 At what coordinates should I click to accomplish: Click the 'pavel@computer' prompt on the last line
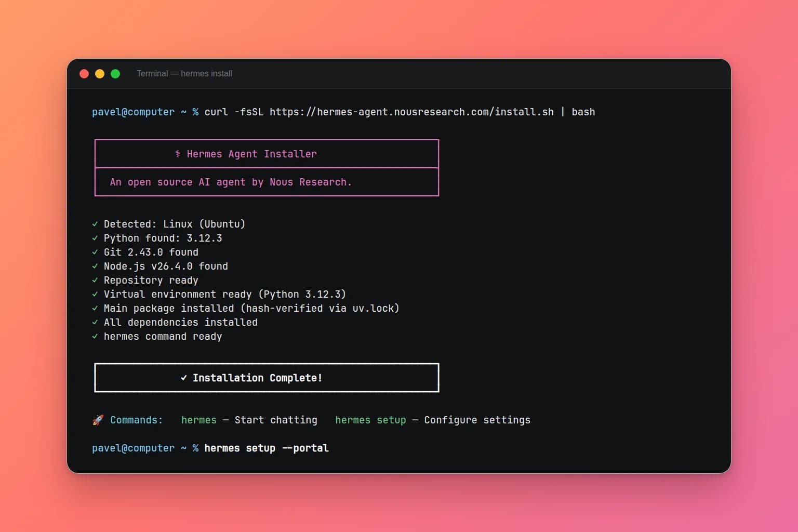click(x=134, y=448)
